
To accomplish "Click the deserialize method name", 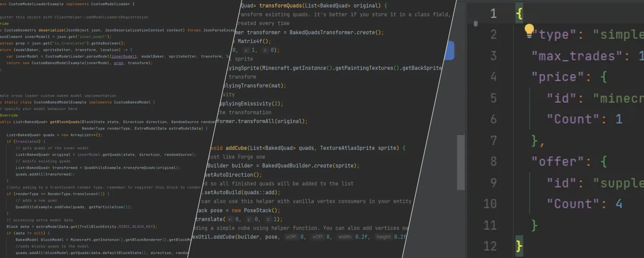I will click(51, 30).
